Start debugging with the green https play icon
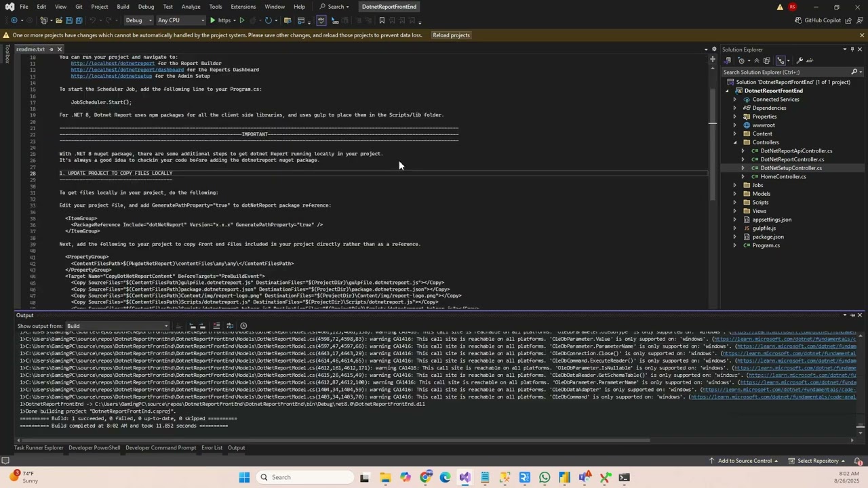 pos(212,20)
